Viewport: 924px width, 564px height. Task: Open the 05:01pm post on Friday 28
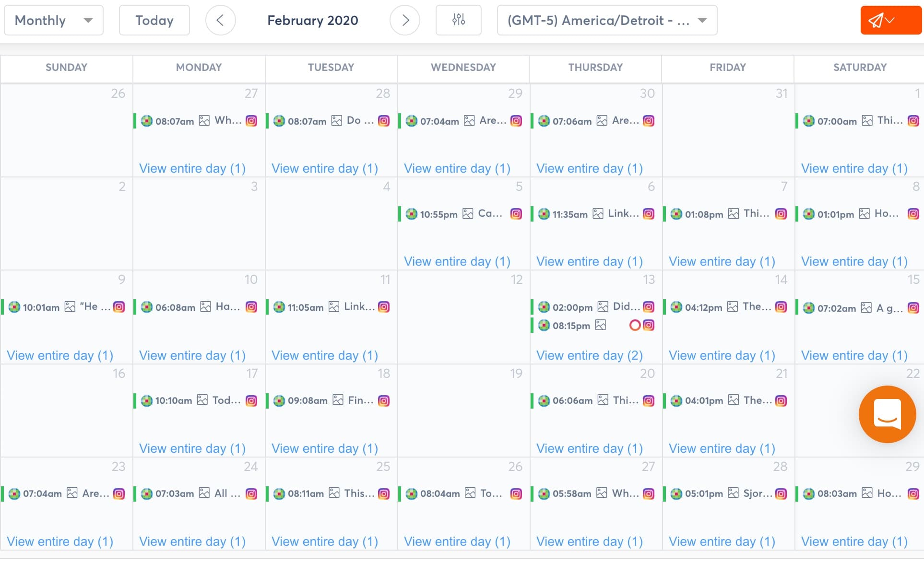pos(726,493)
